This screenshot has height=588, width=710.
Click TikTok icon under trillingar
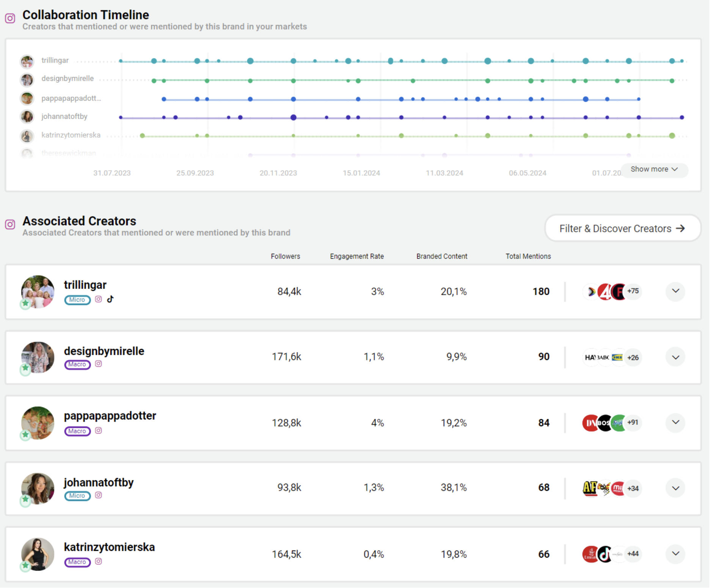(x=110, y=299)
